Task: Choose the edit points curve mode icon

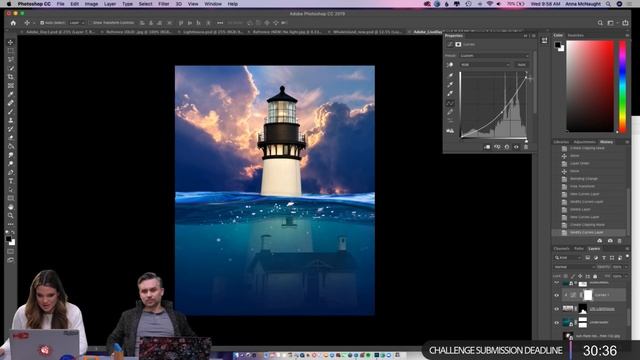Action: (x=451, y=103)
